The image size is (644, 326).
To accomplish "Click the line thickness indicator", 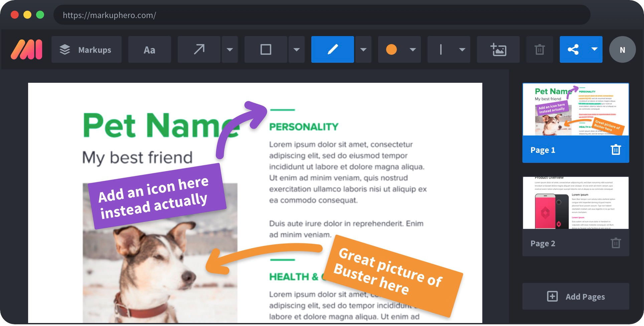I will click(x=441, y=50).
